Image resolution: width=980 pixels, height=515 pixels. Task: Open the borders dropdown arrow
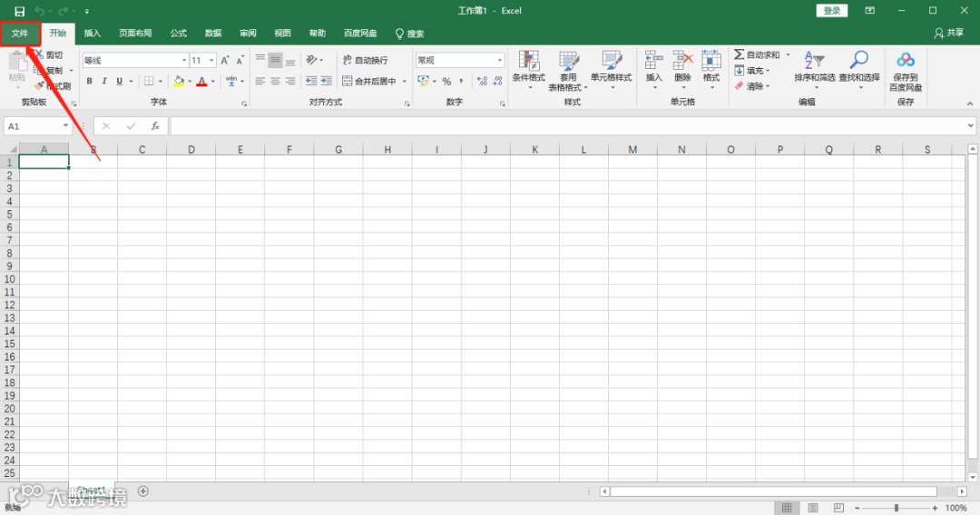point(161,82)
